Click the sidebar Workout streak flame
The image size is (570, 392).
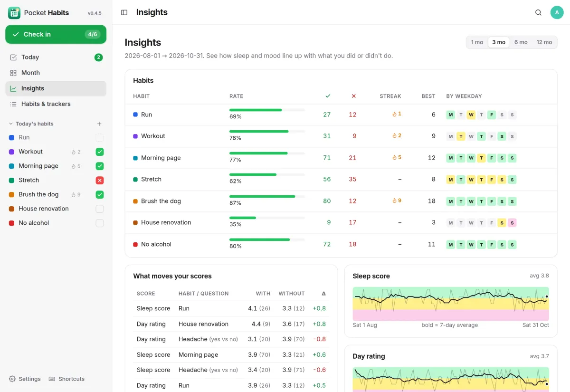[74, 152]
